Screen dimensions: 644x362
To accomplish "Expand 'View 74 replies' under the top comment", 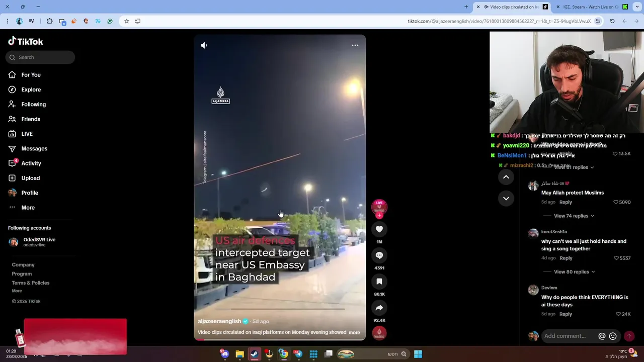I will point(574,216).
